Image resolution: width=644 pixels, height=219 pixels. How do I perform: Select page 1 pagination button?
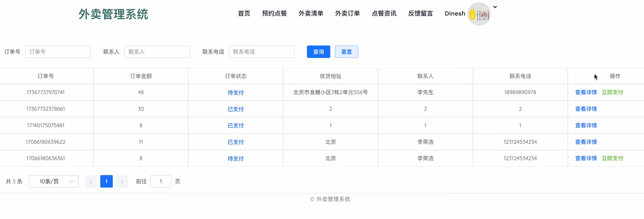[x=106, y=182]
